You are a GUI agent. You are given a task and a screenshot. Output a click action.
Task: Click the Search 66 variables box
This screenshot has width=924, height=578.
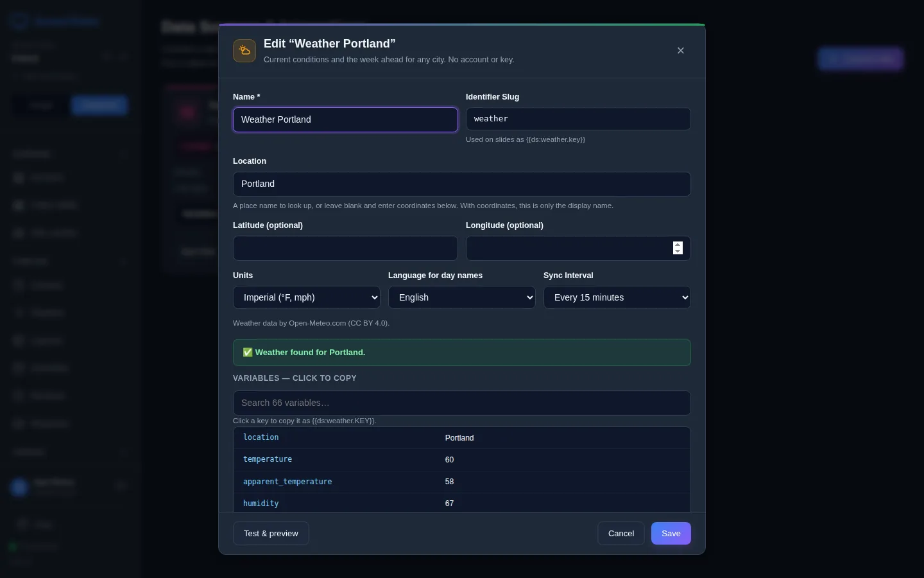click(462, 403)
